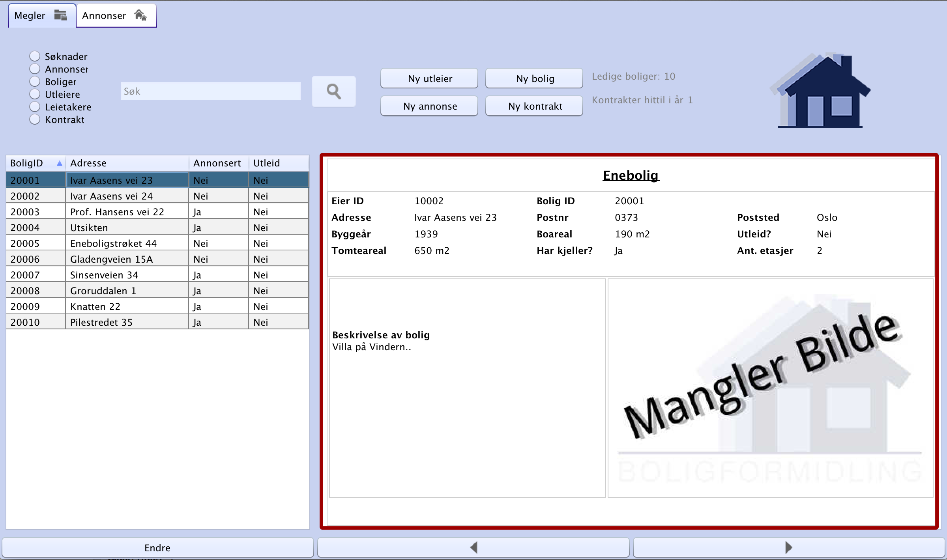Click the Mangler Bilde placeholder picture
Viewport: 947px width, 560px height.
[770, 388]
